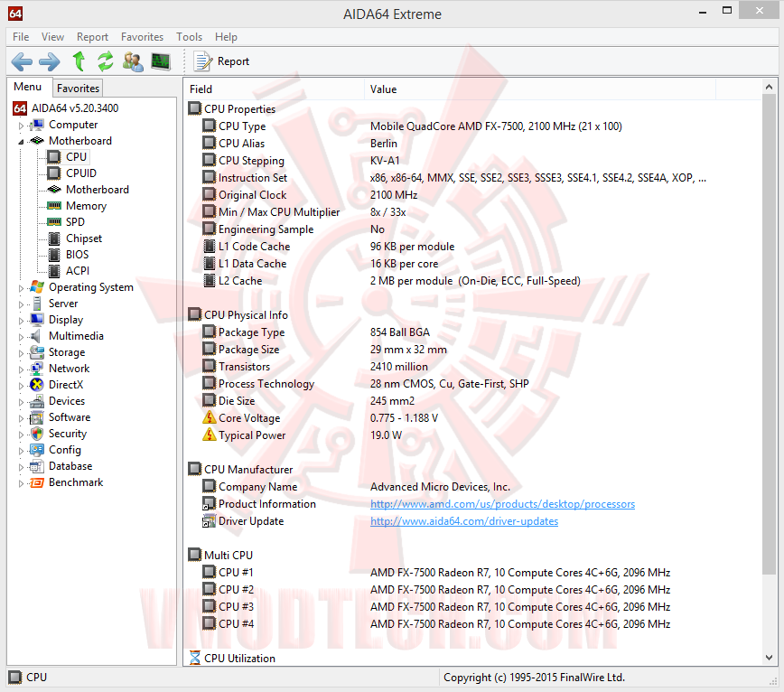Launch the OSD monitor panel icon

pyautogui.click(x=161, y=61)
